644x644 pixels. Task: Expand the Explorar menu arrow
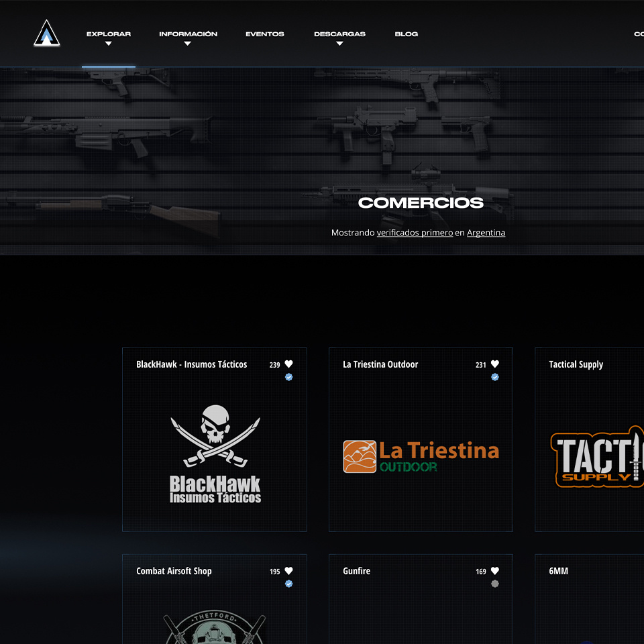click(x=109, y=44)
